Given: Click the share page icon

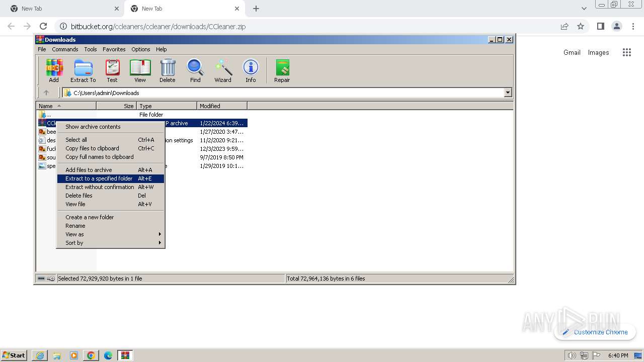Looking at the screenshot, I should 565,26.
